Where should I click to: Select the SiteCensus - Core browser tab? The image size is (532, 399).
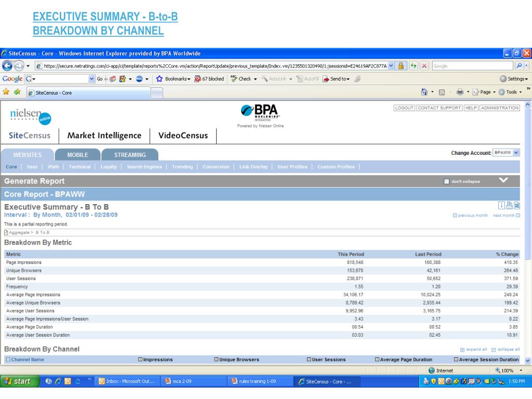click(89, 92)
